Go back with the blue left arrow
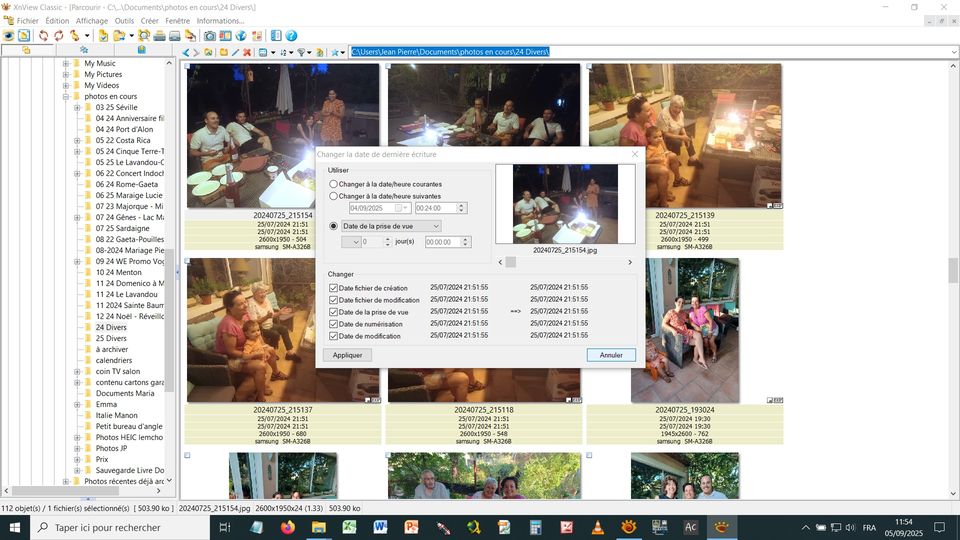 coord(186,53)
